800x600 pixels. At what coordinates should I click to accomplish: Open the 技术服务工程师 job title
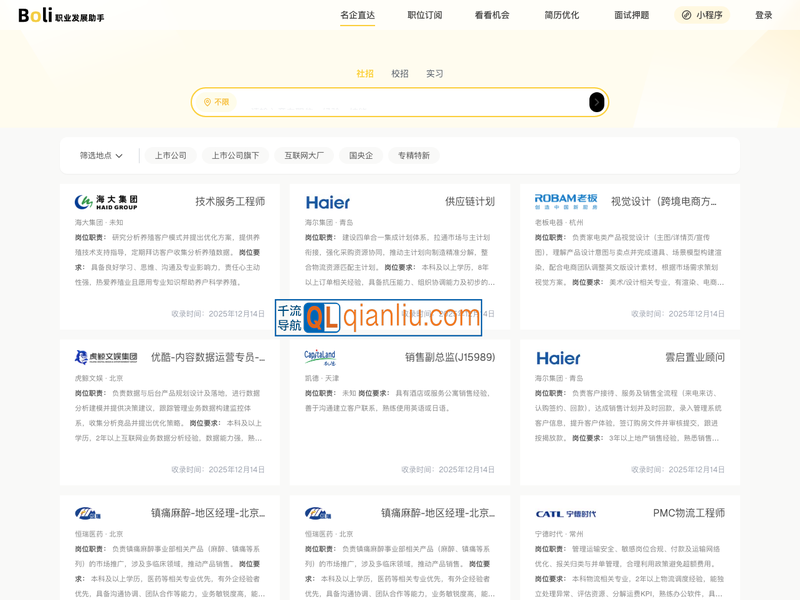(x=230, y=201)
